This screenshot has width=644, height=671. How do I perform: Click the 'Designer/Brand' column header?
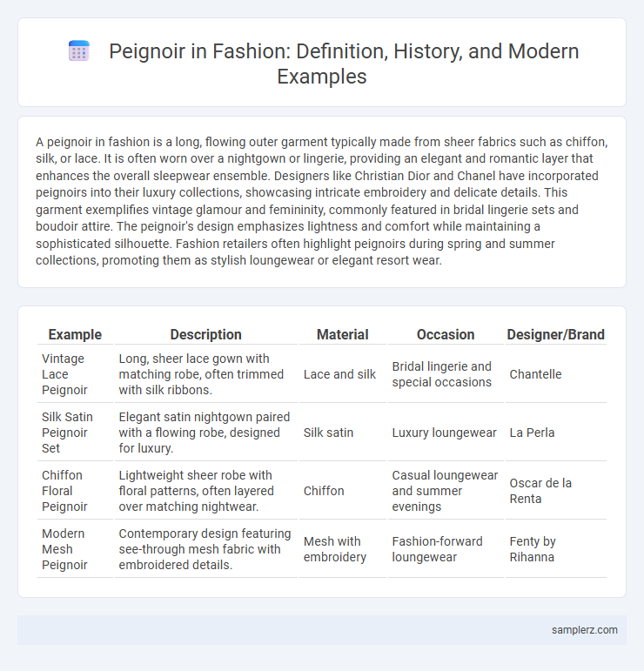(x=555, y=335)
